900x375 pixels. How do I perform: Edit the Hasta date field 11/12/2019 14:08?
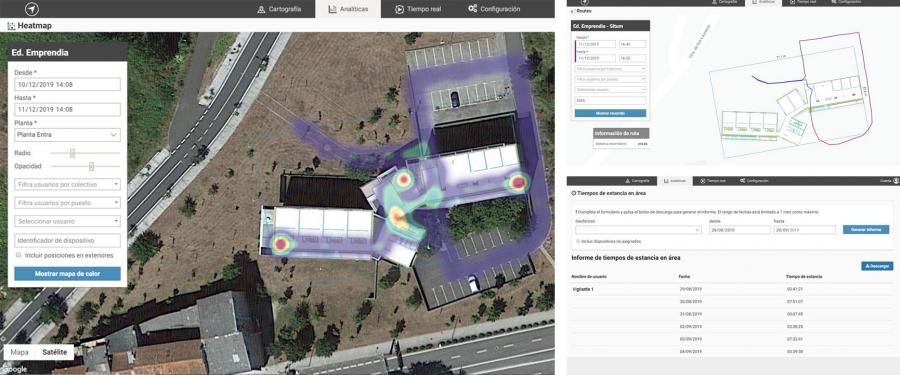(x=67, y=109)
